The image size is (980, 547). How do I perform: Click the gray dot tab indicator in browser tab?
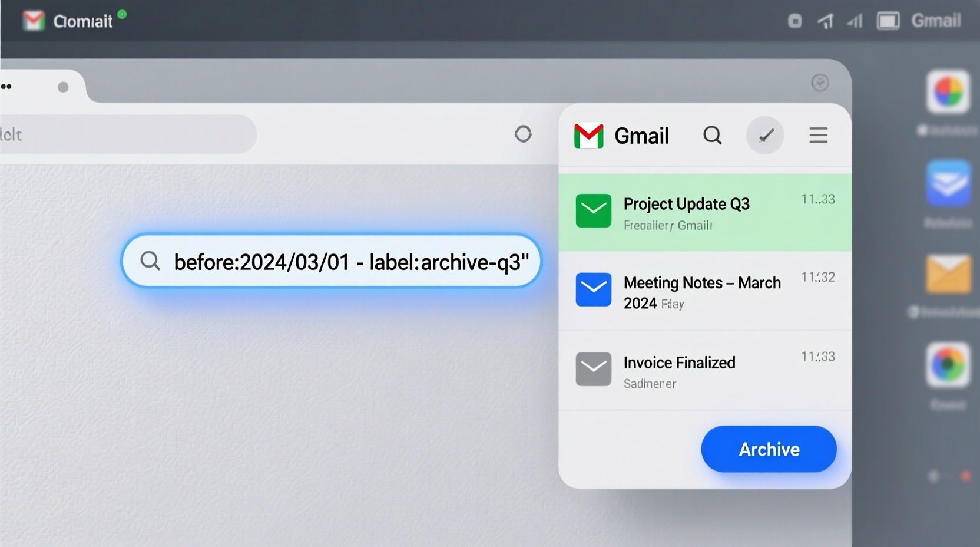[63, 87]
